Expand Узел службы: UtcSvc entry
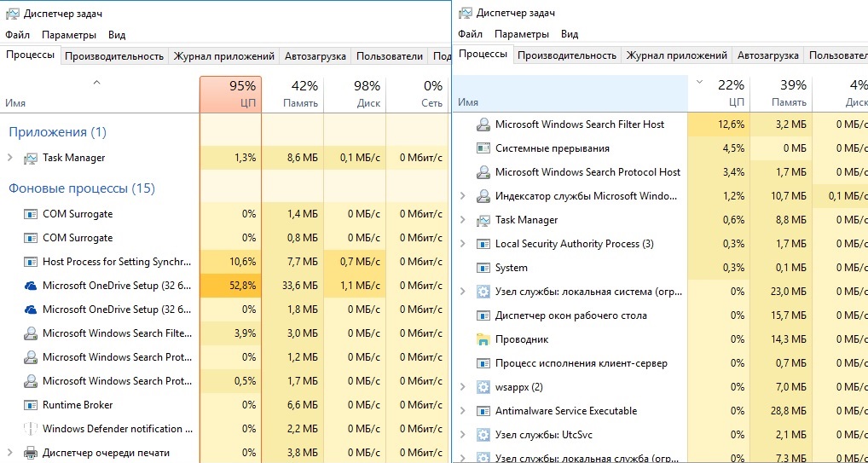 [463, 435]
